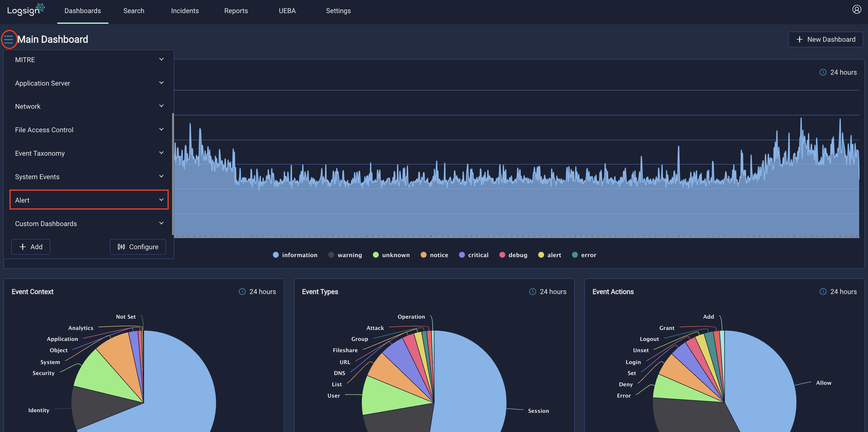Open the Reports tab
Image resolution: width=868 pixels, height=432 pixels.
[236, 11]
